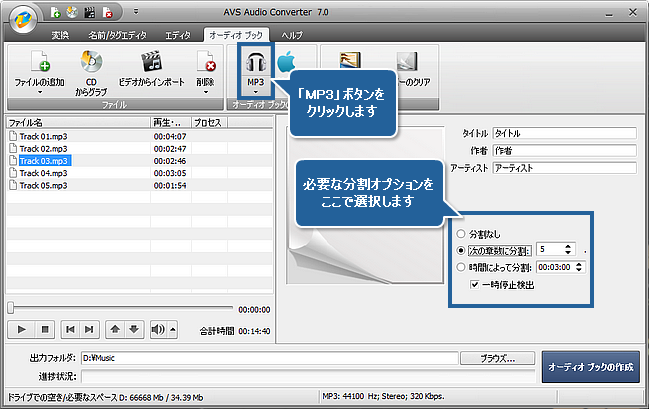Open the 削除 dropdown arrow
This screenshot has width=649, height=409.
coord(204,91)
